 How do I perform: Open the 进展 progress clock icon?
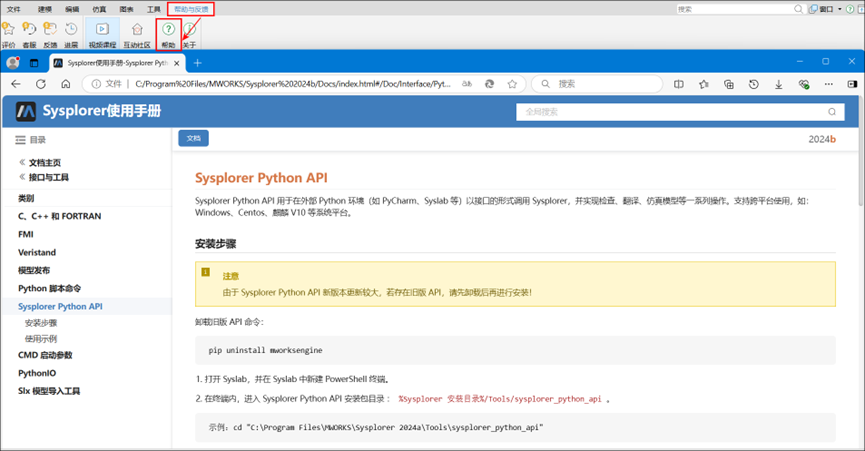coord(71,29)
